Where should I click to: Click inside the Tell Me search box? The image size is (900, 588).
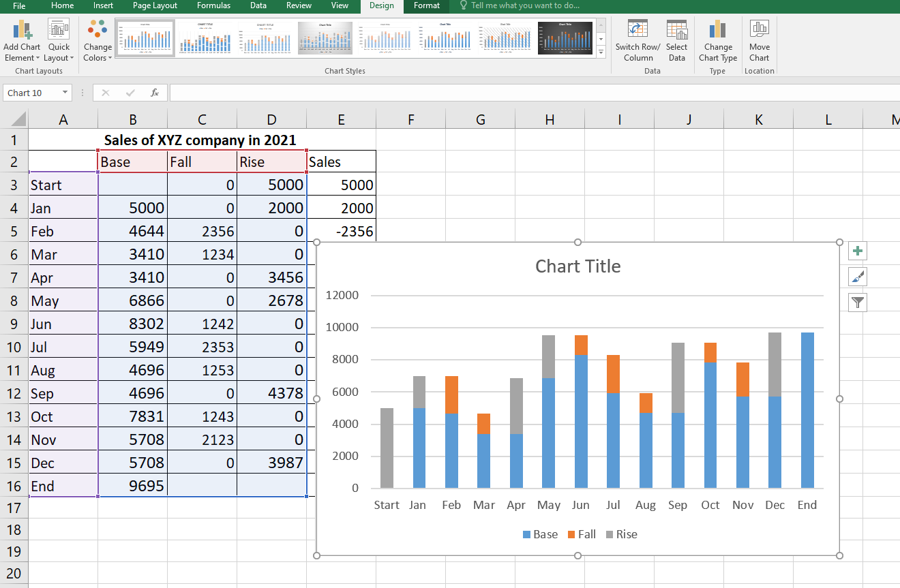pos(525,5)
